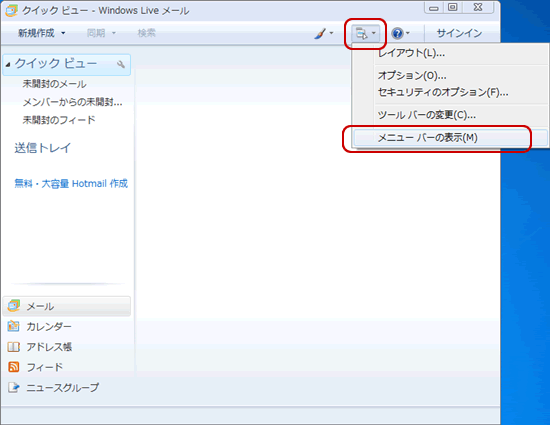This screenshot has width=550, height=425.
Task: Open the 送信トレイ folder
Action: coord(42,148)
